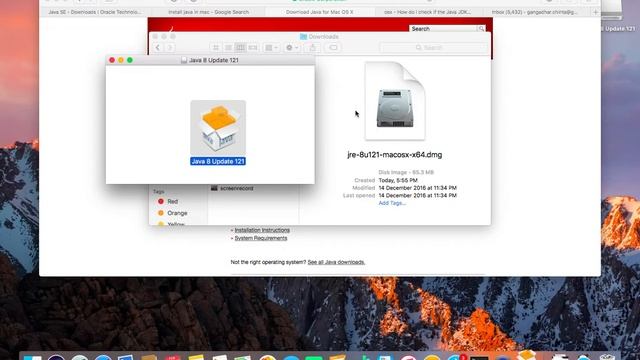640x360 pixels.
Task: Click the disk image preview icon
Action: point(395,101)
